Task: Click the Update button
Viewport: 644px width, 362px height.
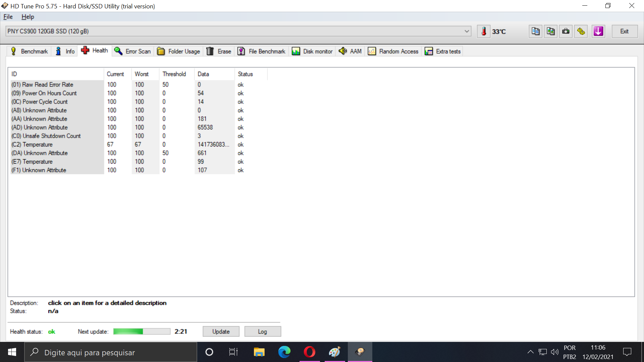Action: [x=221, y=331]
